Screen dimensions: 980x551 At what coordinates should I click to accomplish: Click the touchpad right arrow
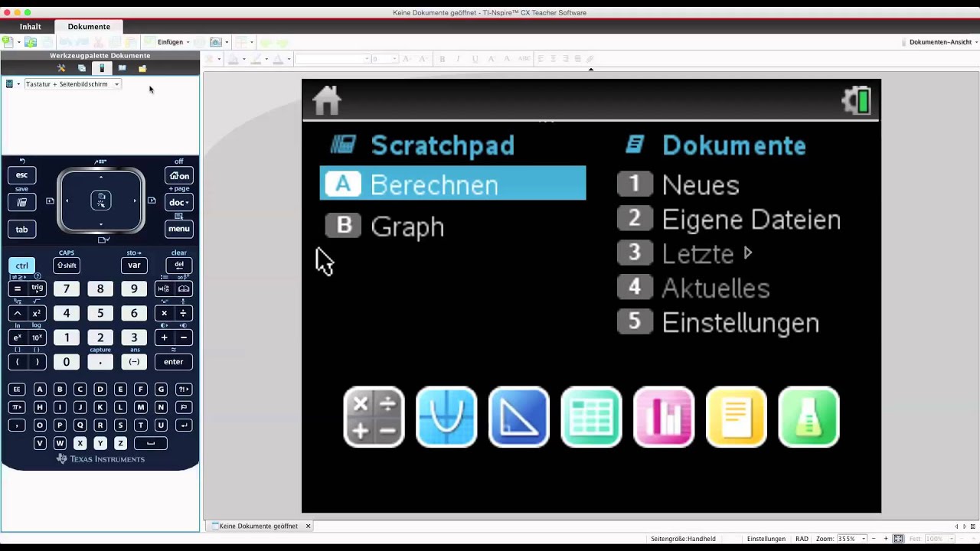(135, 201)
